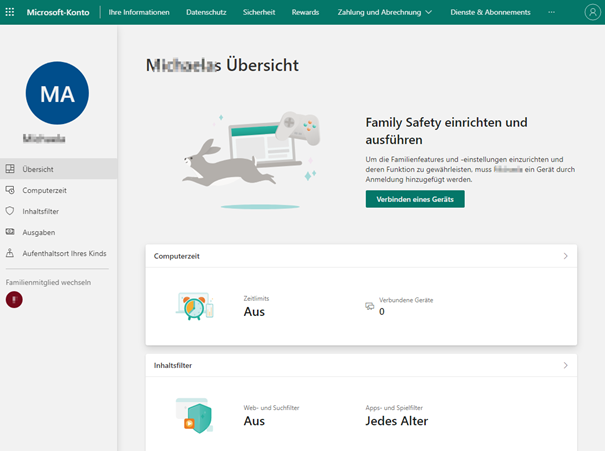The height and width of the screenshot is (451, 605).
Task: Click the Jedes Alter apps filter value
Action: pyautogui.click(x=397, y=421)
